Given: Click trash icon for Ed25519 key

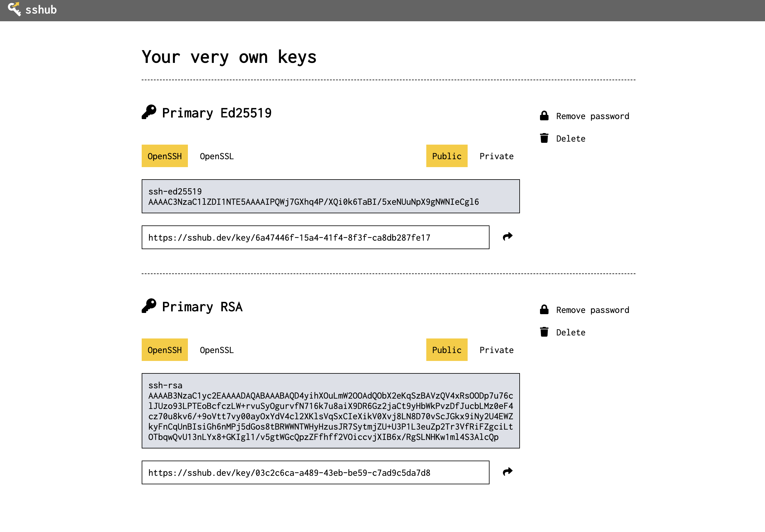Looking at the screenshot, I should pos(544,138).
